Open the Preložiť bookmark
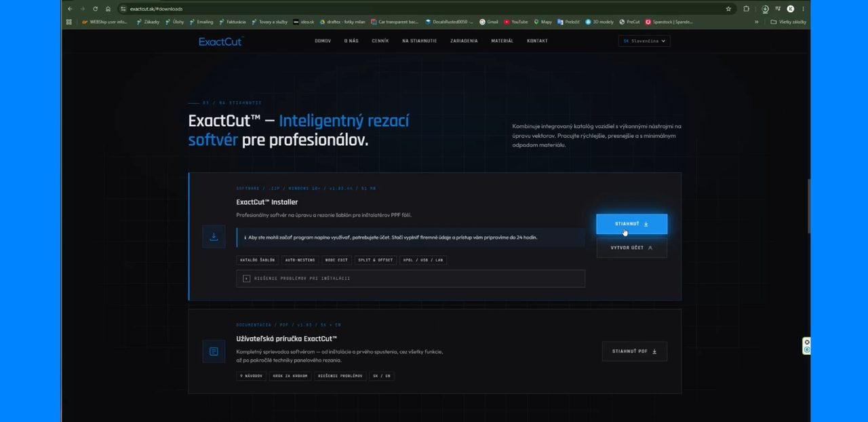The width and height of the screenshot is (868, 422). [x=570, y=22]
